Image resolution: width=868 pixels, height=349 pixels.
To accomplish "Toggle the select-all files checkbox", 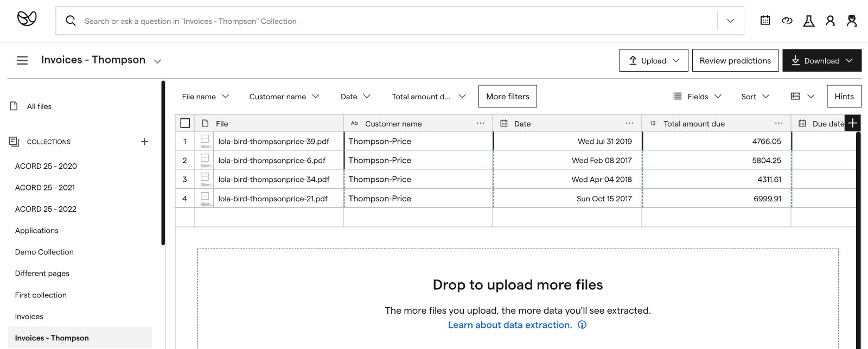I will point(185,123).
